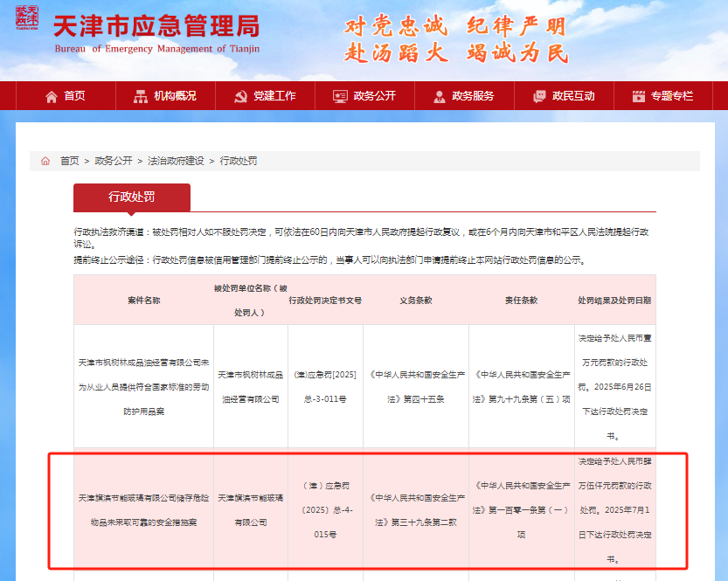This screenshot has height=581, width=728.
Task: Click the 被处罚单位名称 column header
Action: tap(251, 301)
